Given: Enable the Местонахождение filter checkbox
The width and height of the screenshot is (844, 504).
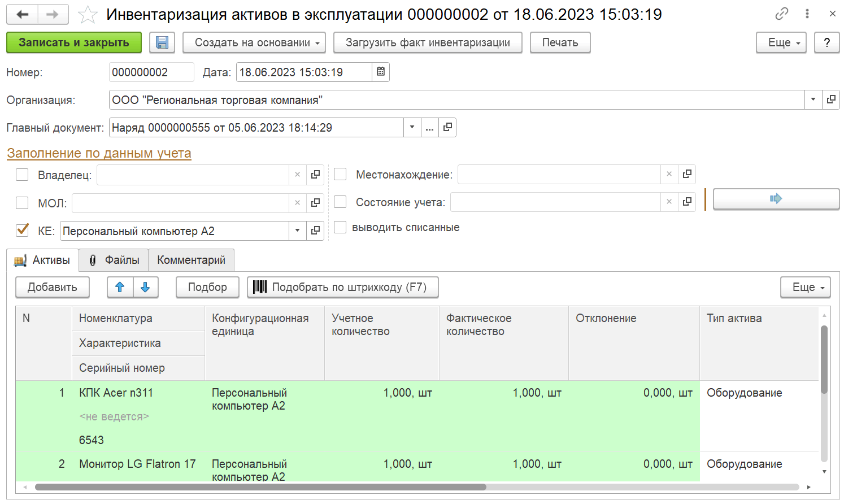Looking at the screenshot, I should click(340, 174).
